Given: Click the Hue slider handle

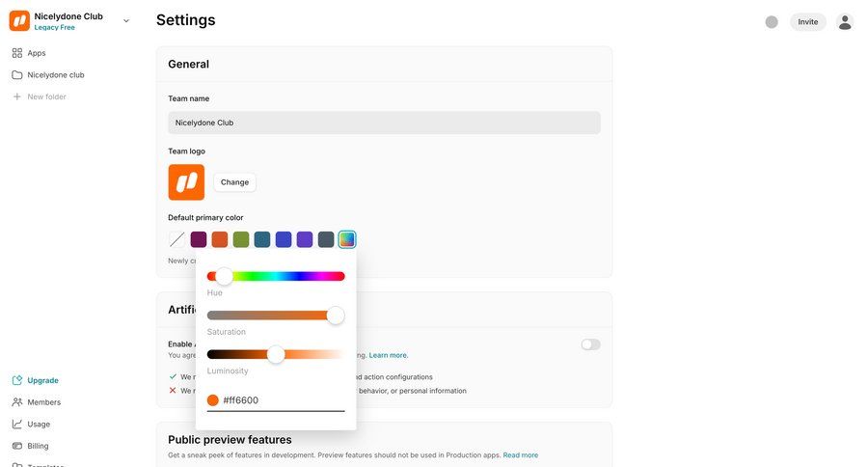Looking at the screenshot, I should [x=224, y=276].
